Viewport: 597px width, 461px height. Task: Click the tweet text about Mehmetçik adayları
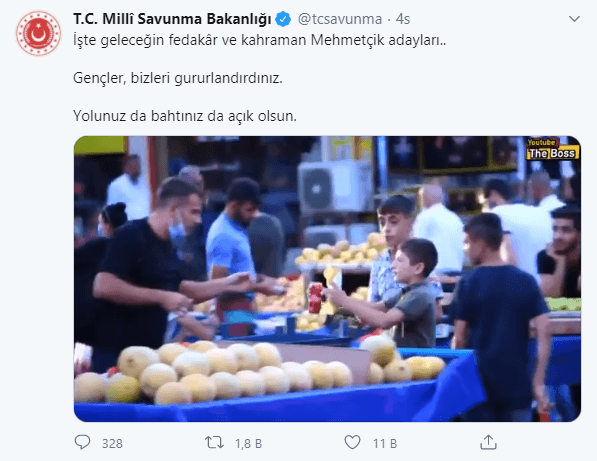pyautogui.click(x=259, y=40)
